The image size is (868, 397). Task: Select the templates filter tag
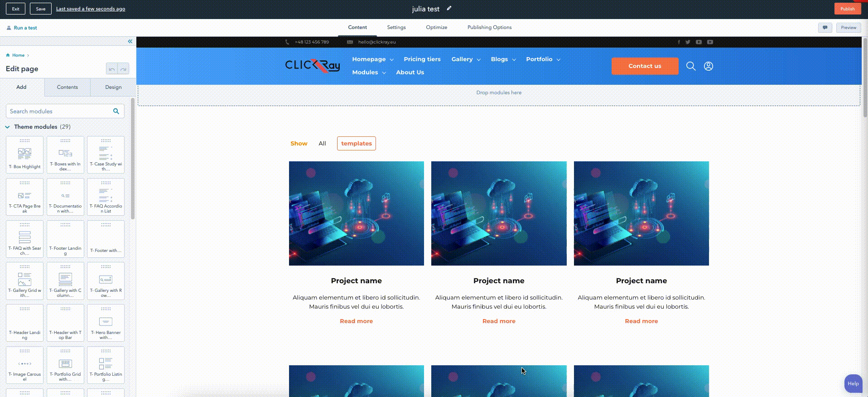[x=357, y=143]
